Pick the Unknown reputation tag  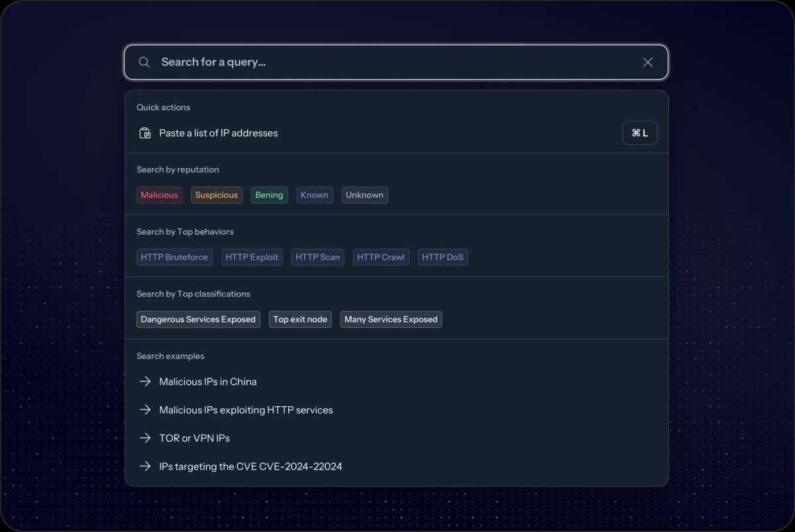click(364, 195)
